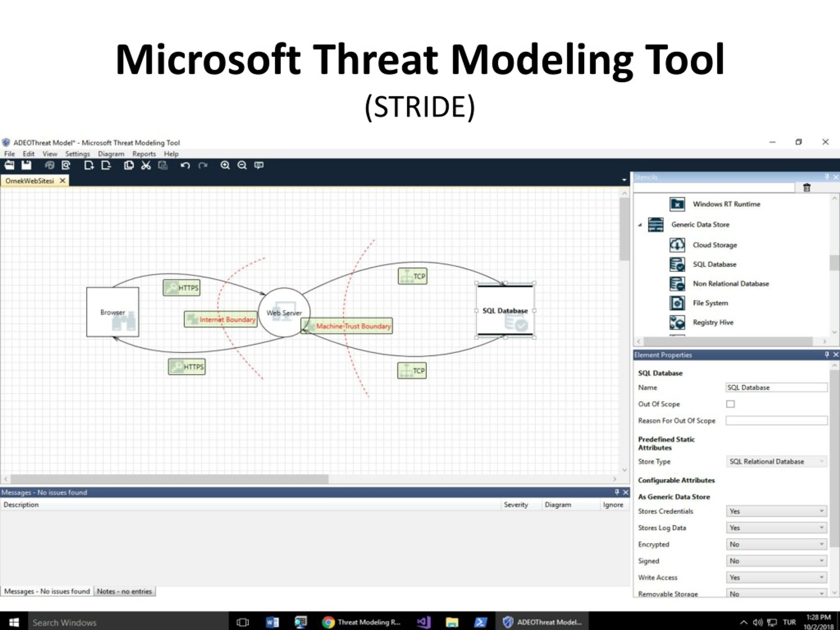The image size is (840, 630).
Task: Open the Encrypted dropdown
Action: 776,544
